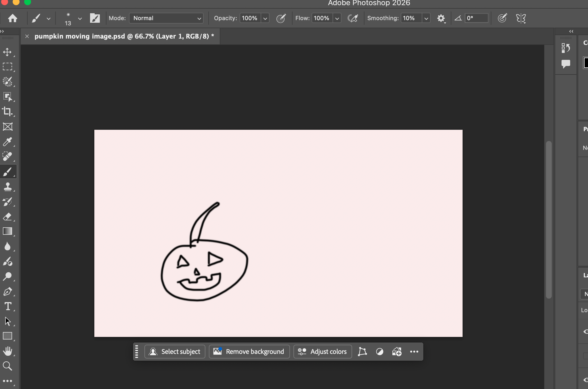This screenshot has height=389, width=588.
Task: Click the brush angle input field
Action: (476, 18)
